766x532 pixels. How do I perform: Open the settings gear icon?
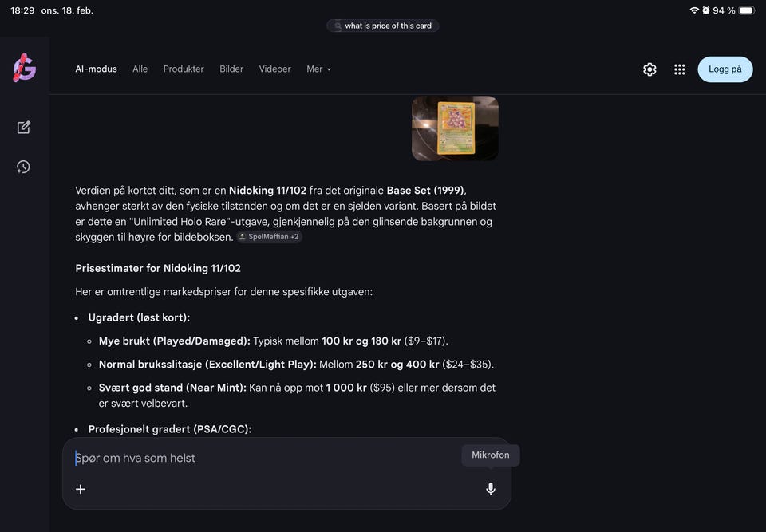[x=650, y=69]
